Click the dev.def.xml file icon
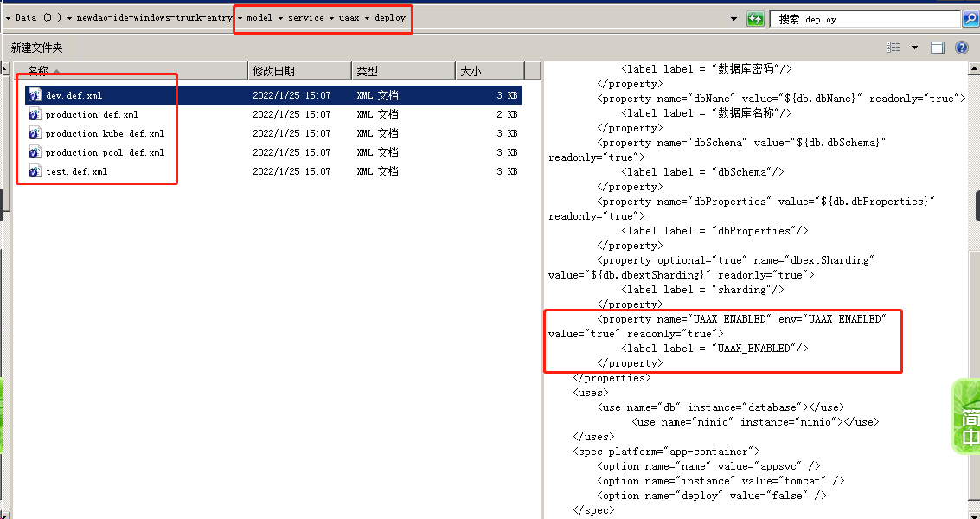This screenshot has width=980, height=519. coord(35,95)
